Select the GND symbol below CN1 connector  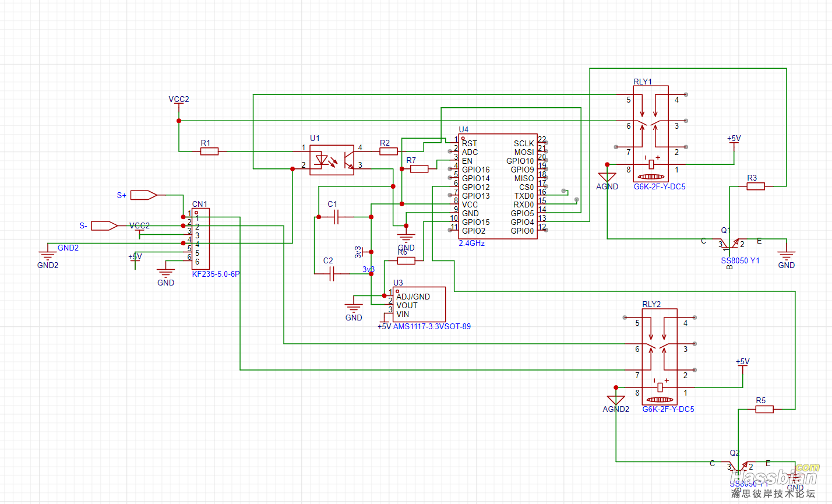(x=166, y=272)
